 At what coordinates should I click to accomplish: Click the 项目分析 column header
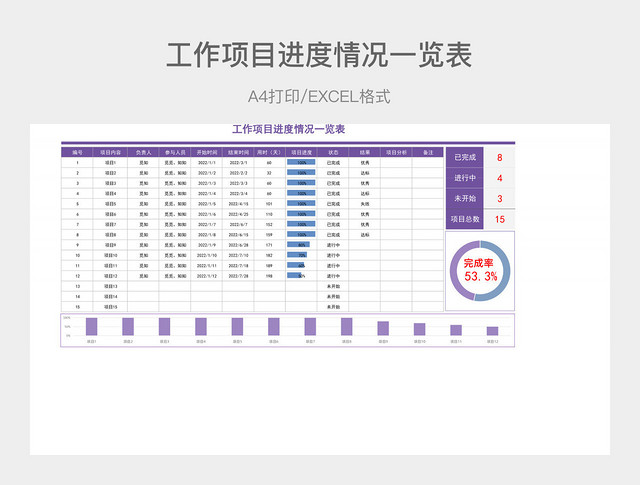pyautogui.click(x=396, y=152)
